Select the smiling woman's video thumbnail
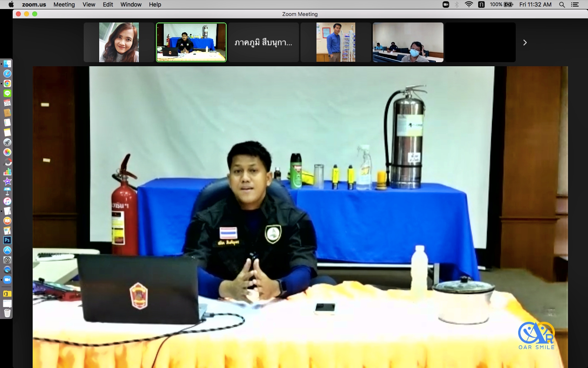588x368 pixels. click(x=119, y=43)
